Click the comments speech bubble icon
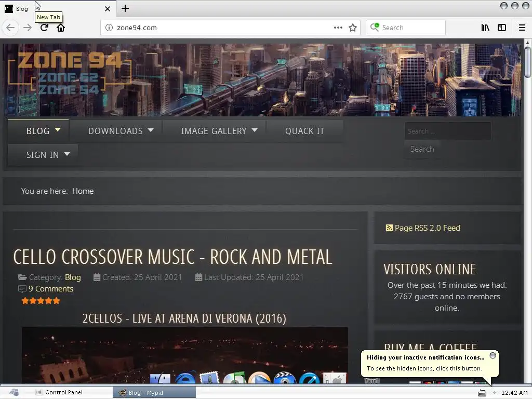The height and width of the screenshot is (399, 532). tap(22, 289)
